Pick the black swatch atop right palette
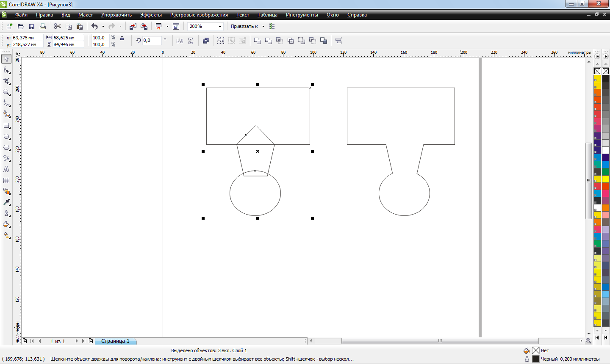Image resolution: width=610 pixels, height=364 pixels. click(x=606, y=78)
